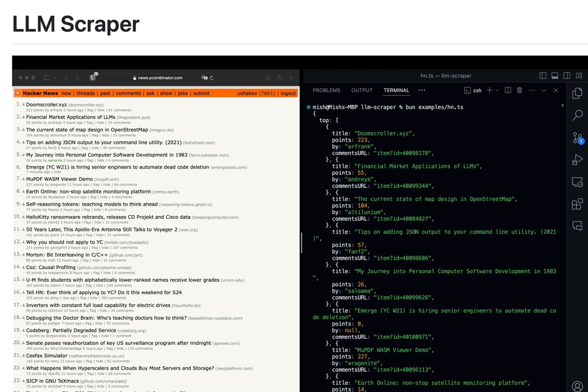588x392 pixels.
Task: Toggle bottom panel layout icon in title bar
Action: point(555,76)
